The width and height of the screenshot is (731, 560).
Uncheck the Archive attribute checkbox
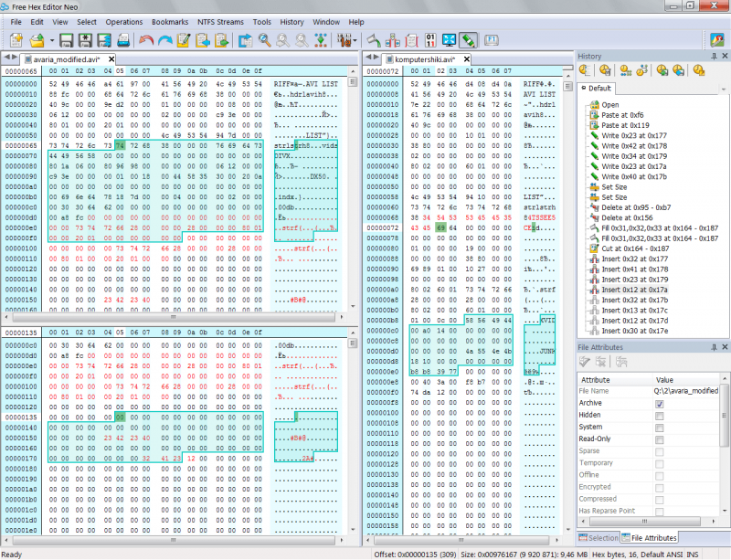(659, 404)
